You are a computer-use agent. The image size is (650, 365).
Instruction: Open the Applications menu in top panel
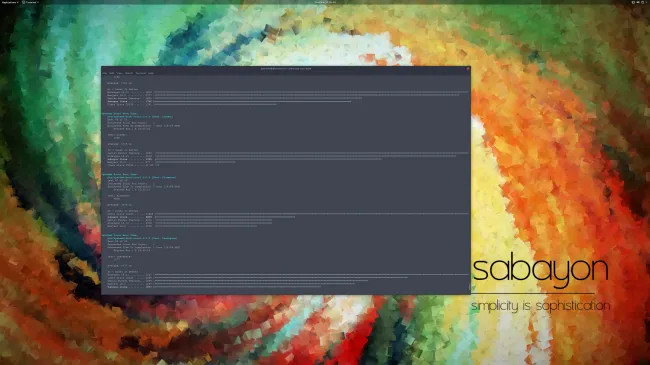tap(10, 2)
